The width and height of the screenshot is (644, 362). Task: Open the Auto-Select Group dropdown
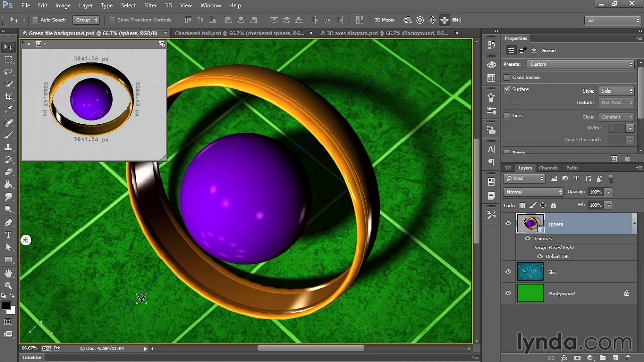pos(87,20)
